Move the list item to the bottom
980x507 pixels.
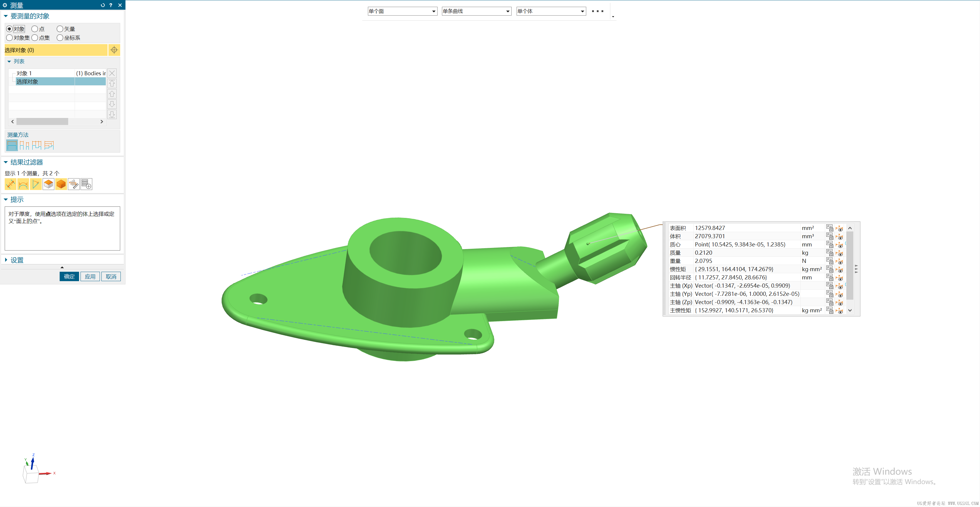coord(112,114)
